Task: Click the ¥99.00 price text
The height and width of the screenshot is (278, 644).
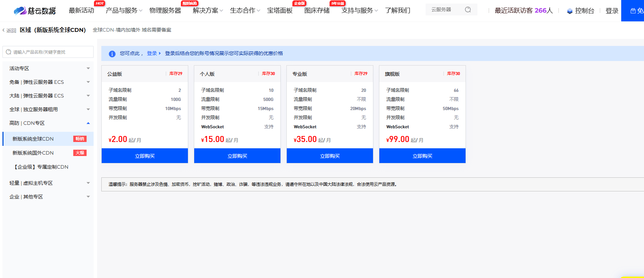Action: pyautogui.click(x=398, y=139)
